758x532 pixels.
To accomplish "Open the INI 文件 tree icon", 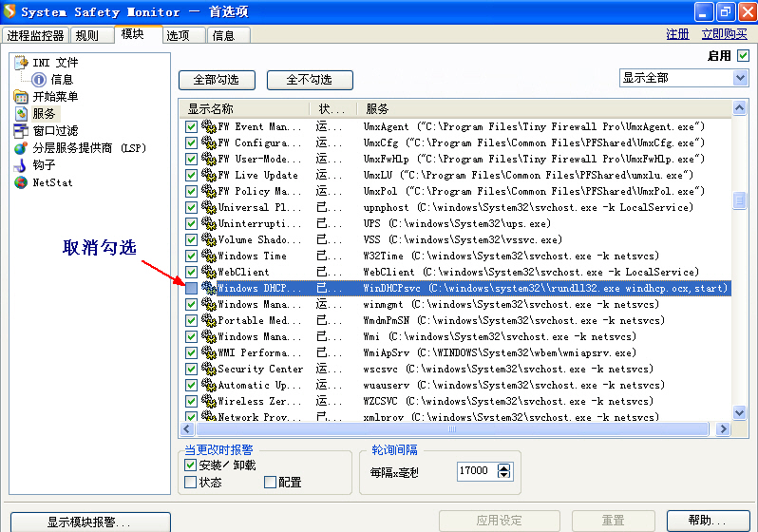I will pos(21,63).
